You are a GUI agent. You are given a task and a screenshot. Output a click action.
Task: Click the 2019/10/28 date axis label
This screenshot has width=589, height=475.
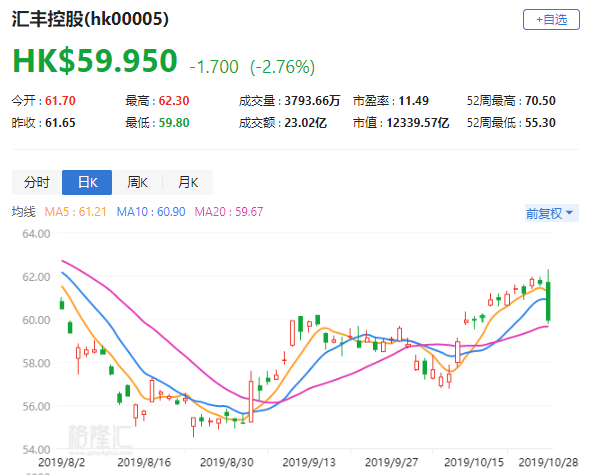tap(548, 462)
